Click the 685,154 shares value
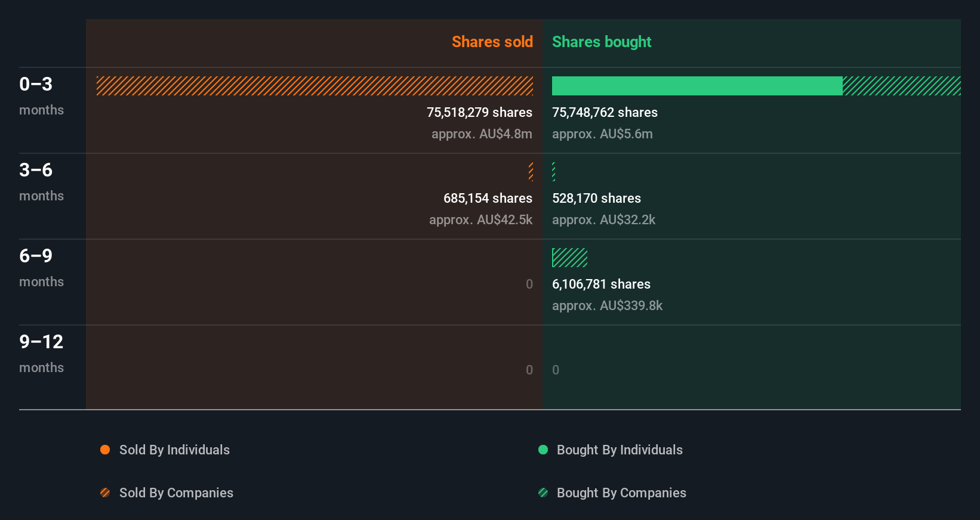 (488, 198)
